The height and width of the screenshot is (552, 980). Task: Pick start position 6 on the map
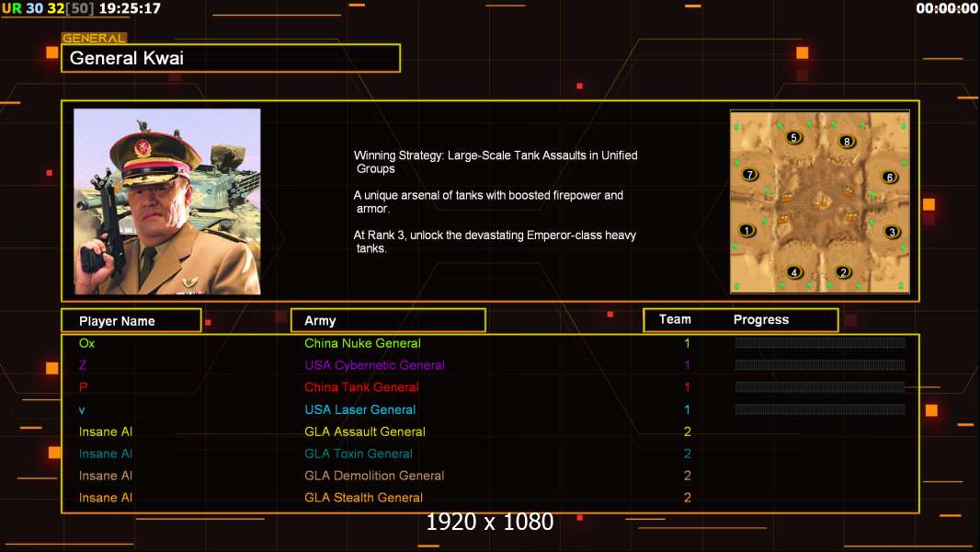(x=889, y=177)
